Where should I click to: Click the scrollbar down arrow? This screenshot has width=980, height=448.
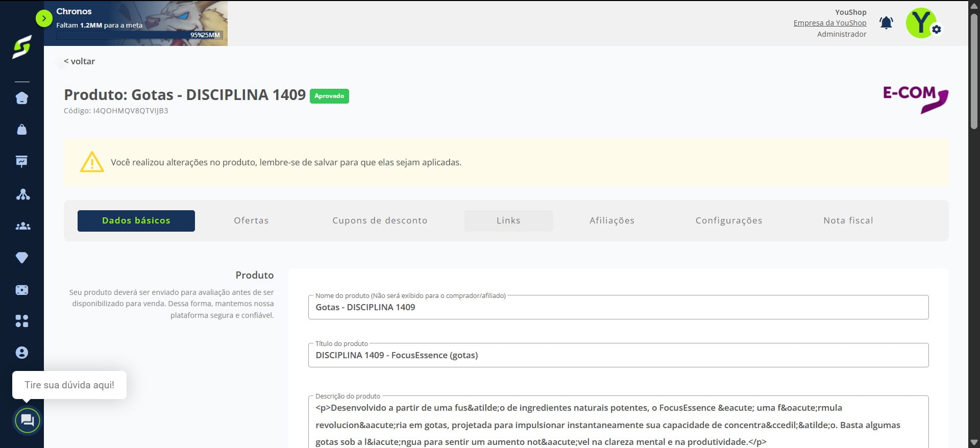pyautogui.click(x=974, y=443)
